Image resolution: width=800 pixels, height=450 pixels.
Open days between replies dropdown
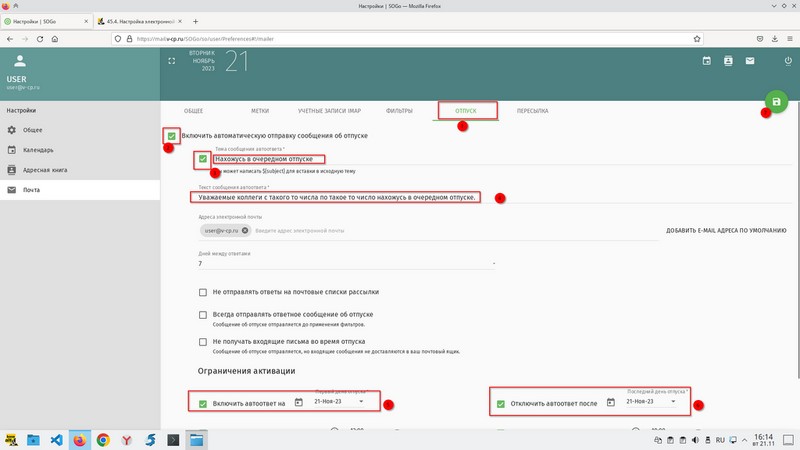pos(494,264)
